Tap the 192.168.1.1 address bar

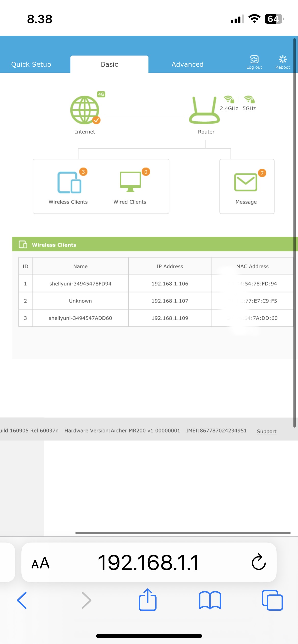coord(148,563)
